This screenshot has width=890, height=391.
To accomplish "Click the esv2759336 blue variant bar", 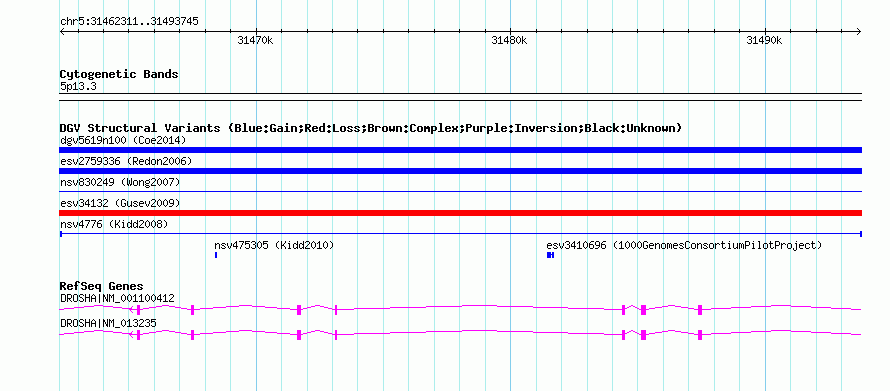I will 460,171.
